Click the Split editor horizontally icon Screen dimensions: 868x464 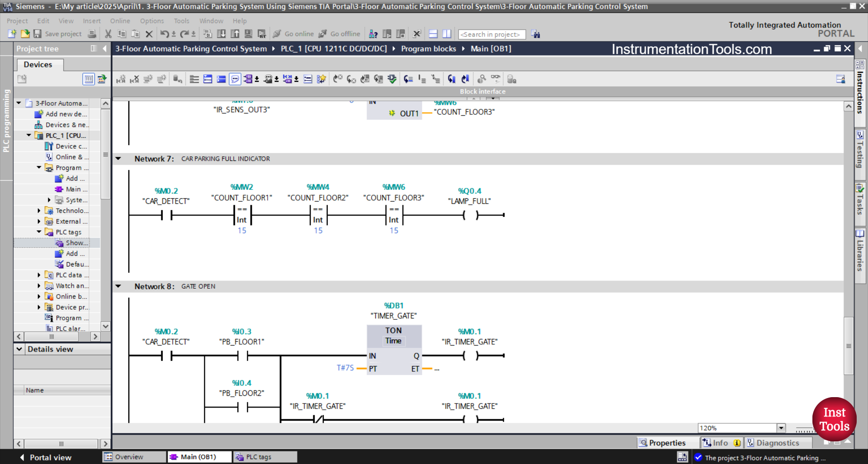click(x=433, y=34)
